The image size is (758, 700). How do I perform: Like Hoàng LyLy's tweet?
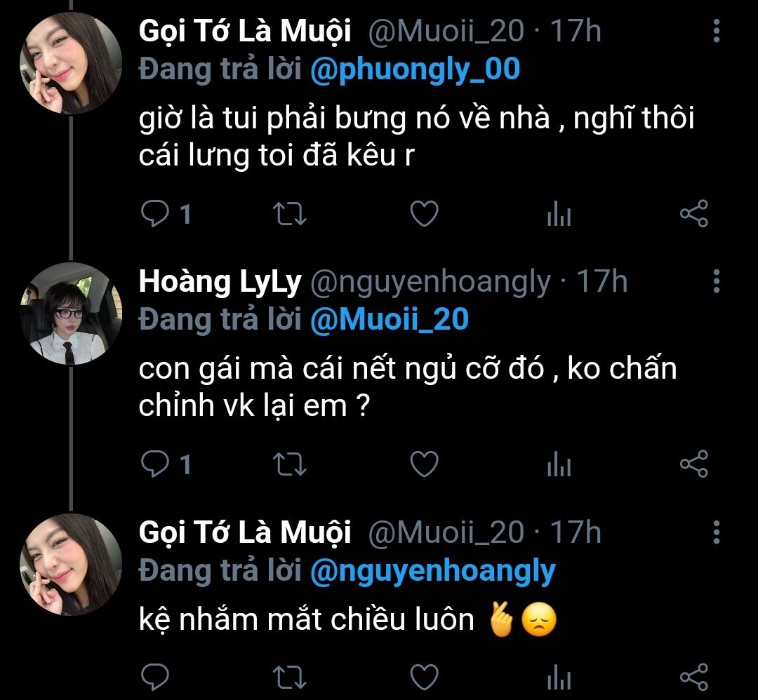click(x=424, y=464)
